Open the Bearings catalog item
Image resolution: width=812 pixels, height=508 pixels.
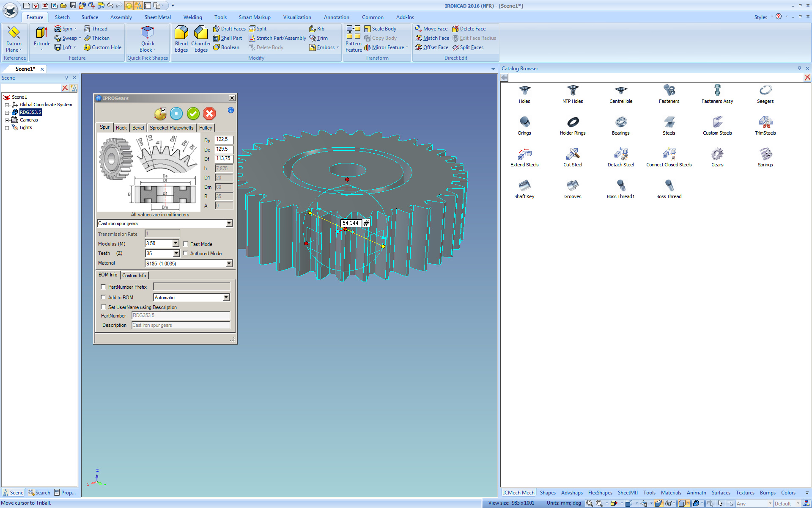point(620,123)
